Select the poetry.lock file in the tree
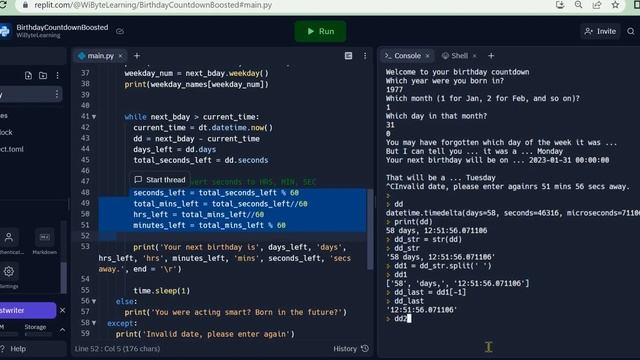This screenshot has height=360, width=640. (x=6, y=132)
